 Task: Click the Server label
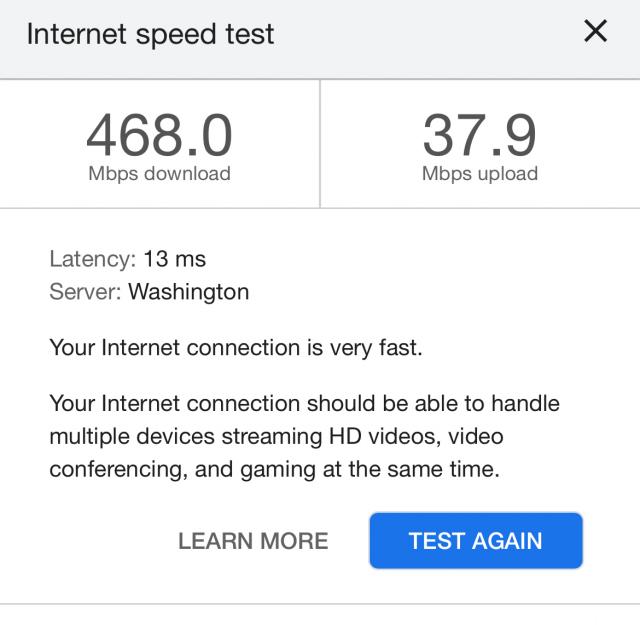point(85,292)
